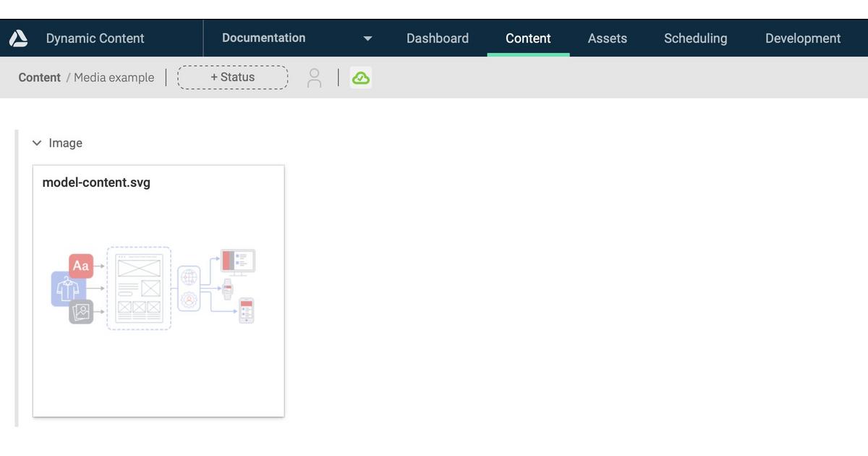Image resolution: width=868 pixels, height=456 pixels.
Task: Click the Image section label
Action: (x=65, y=143)
